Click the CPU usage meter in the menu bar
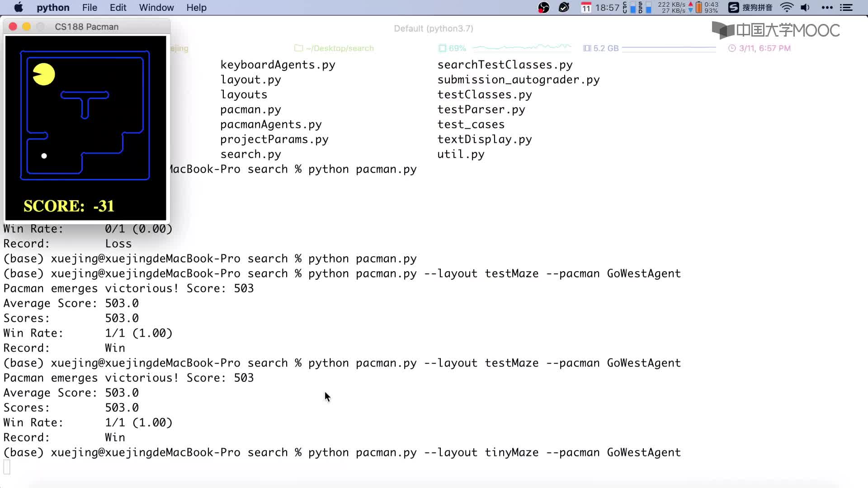 629,8
